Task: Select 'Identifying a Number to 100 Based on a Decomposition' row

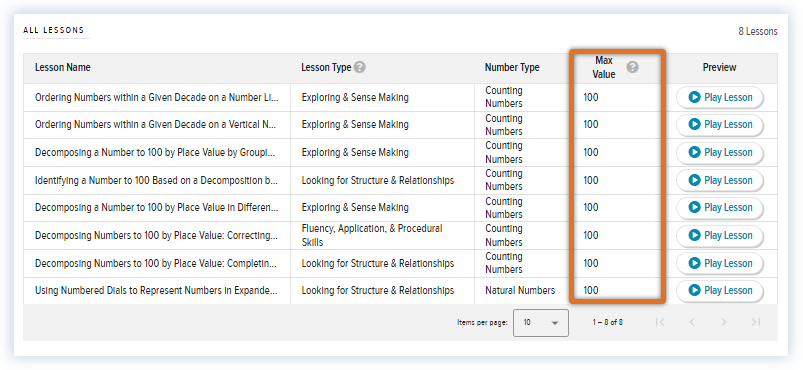Action: pyautogui.click(x=400, y=180)
